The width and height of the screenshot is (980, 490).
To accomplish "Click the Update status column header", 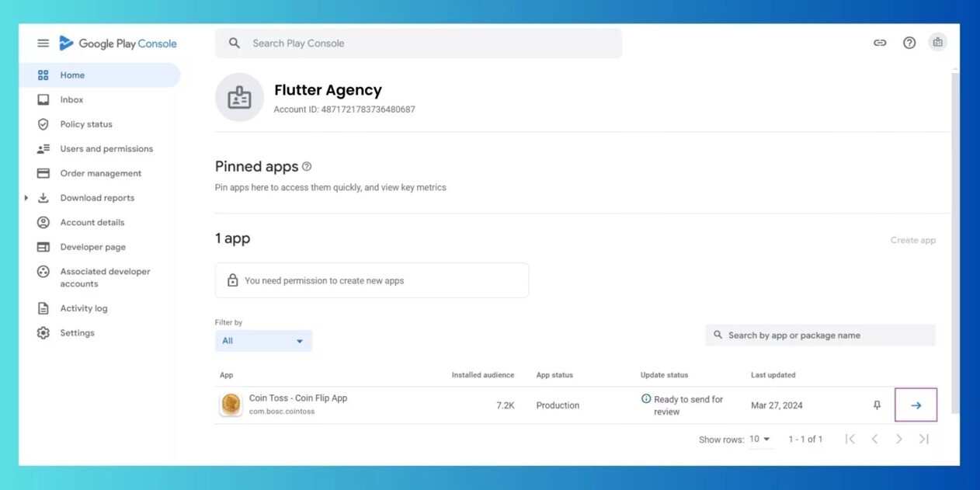I will tap(664, 375).
